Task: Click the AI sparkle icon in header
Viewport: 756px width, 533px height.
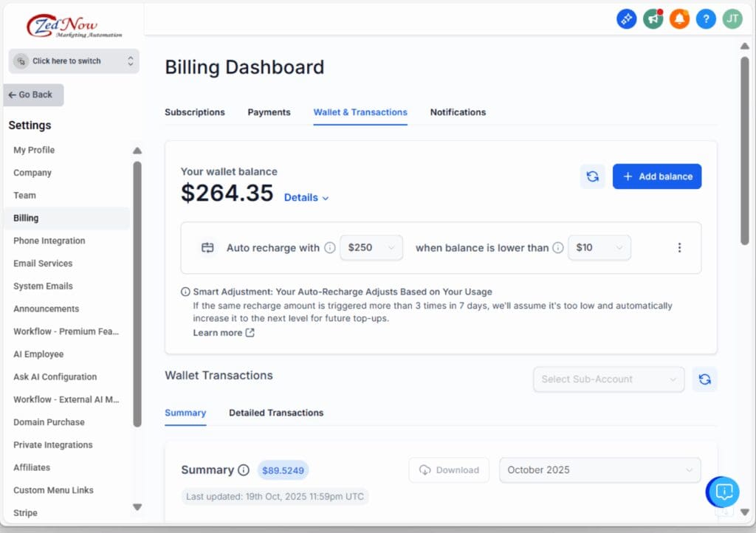Action: 626,18
